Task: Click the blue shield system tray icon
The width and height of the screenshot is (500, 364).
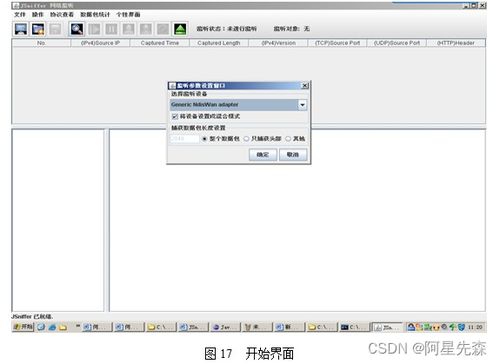Action: (x=461, y=327)
